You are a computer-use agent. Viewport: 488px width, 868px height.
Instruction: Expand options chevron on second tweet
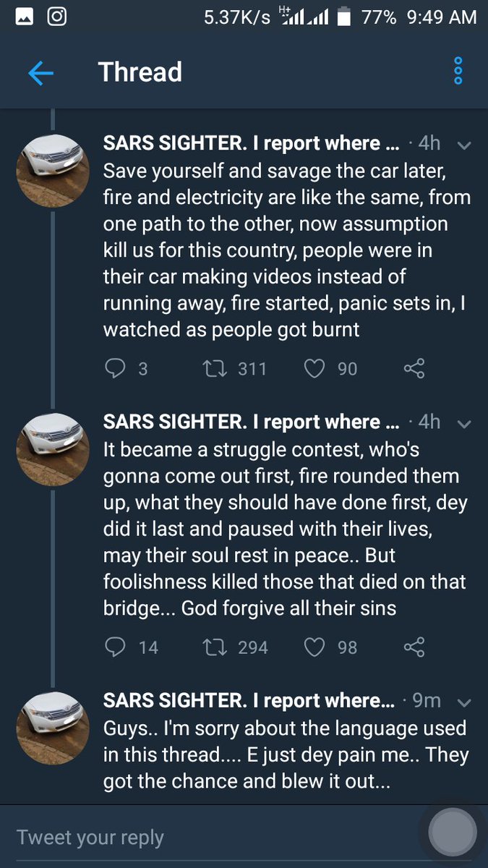(465, 423)
